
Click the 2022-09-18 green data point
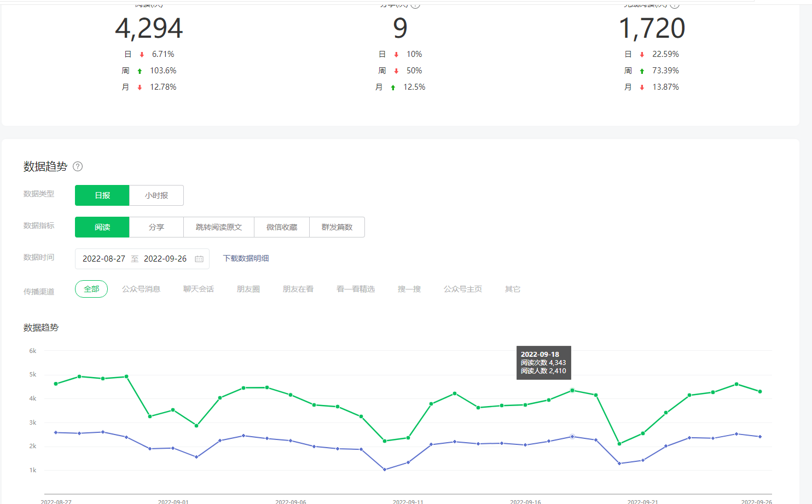click(572, 390)
